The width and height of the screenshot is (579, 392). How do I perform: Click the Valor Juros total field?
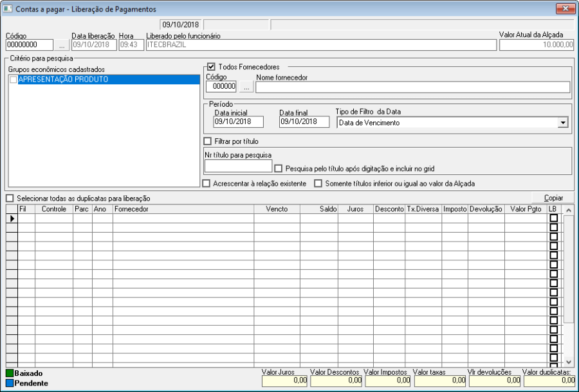coord(284,380)
